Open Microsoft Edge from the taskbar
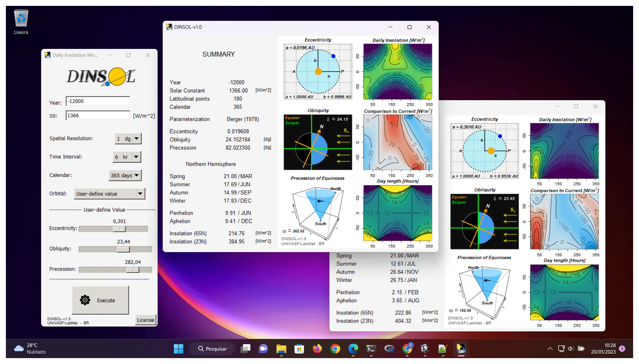The height and width of the screenshot is (364, 639). (x=353, y=349)
